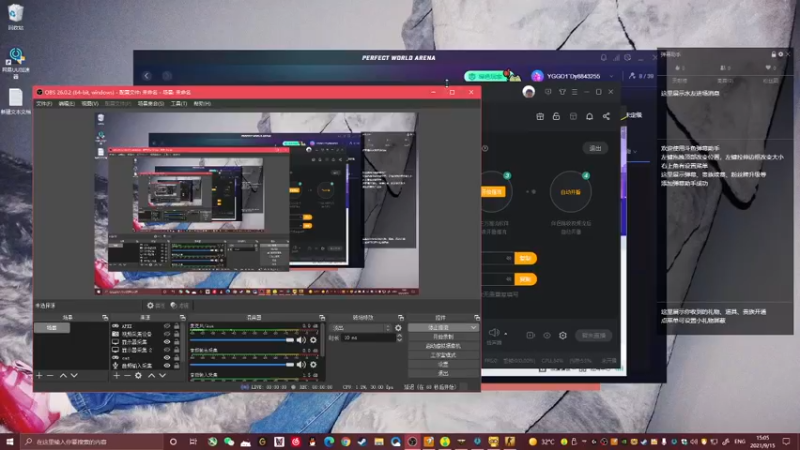Click user avatar in streaming assistant title bar
The image size is (800, 450).
pos(529,92)
